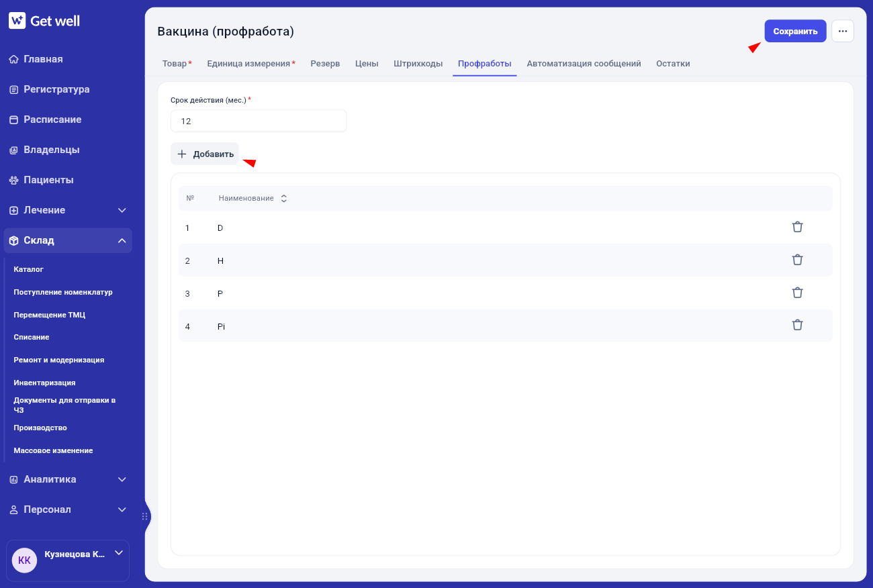This screenshot has width=873, height=588.
Task: Open the Кузнецова user dropdown
Action: pos(119,553)
